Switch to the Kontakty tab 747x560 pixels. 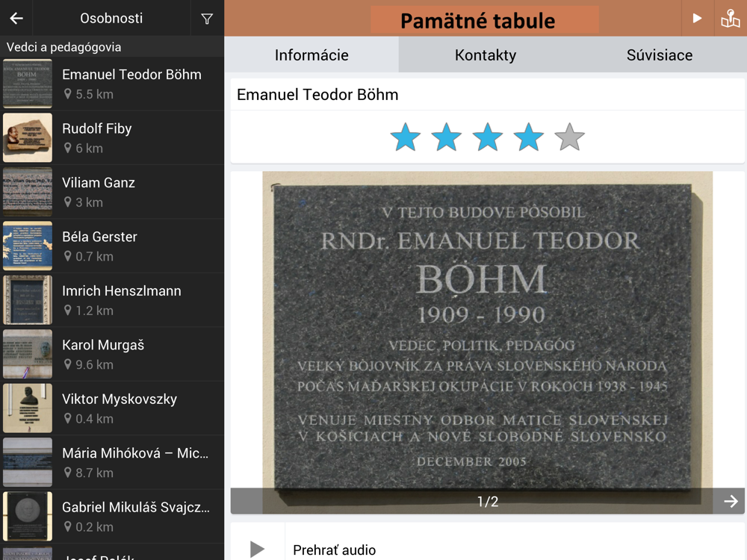(x=486, y=55)
